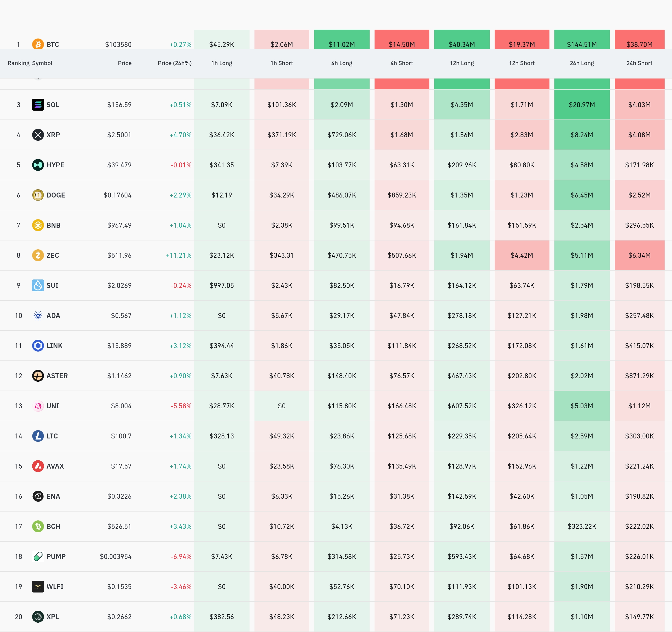Click the AVAX coin icon
Screen dimensions: 672x632
click(38, 466)
